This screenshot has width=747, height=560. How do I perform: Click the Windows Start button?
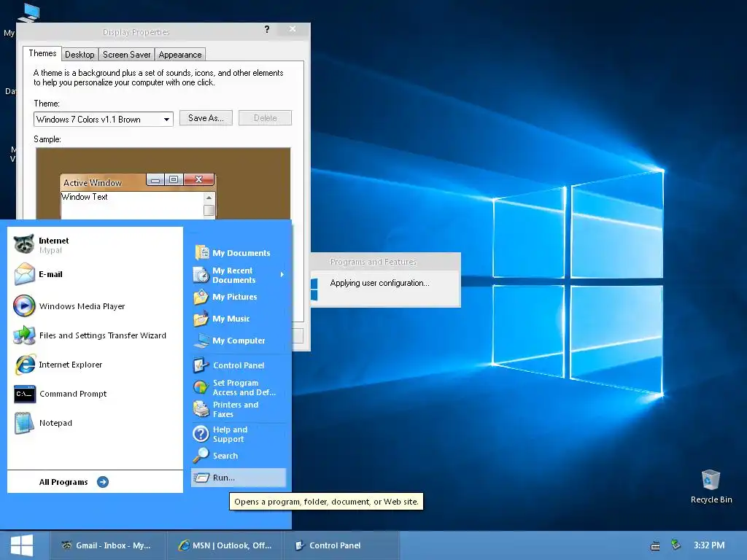click(22, 545)
